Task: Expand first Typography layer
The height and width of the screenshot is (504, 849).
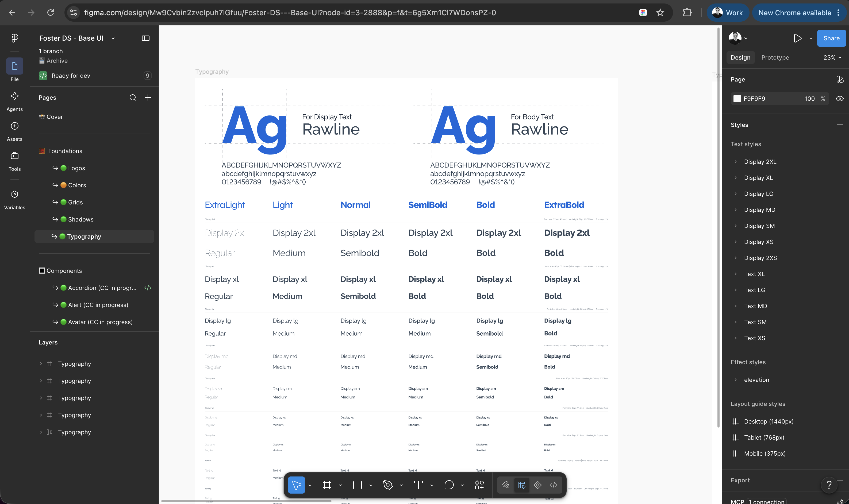Action: coord(41,364)
